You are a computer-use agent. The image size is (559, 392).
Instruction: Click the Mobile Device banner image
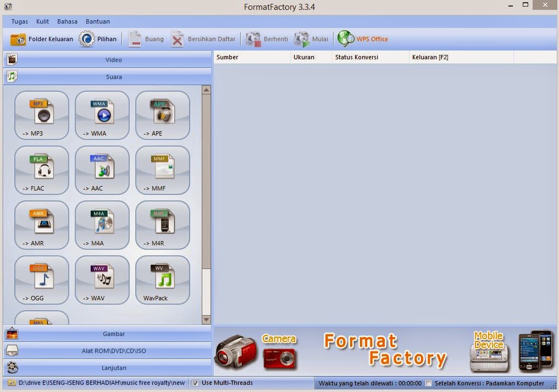(511, 351)
